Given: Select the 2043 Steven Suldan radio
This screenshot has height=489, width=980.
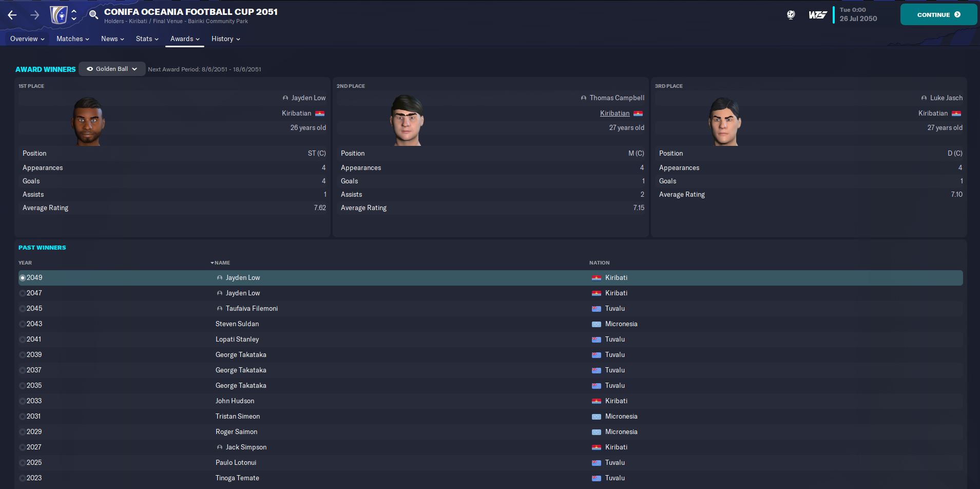Looking at the screenshot, I should [x=22, y=324].
